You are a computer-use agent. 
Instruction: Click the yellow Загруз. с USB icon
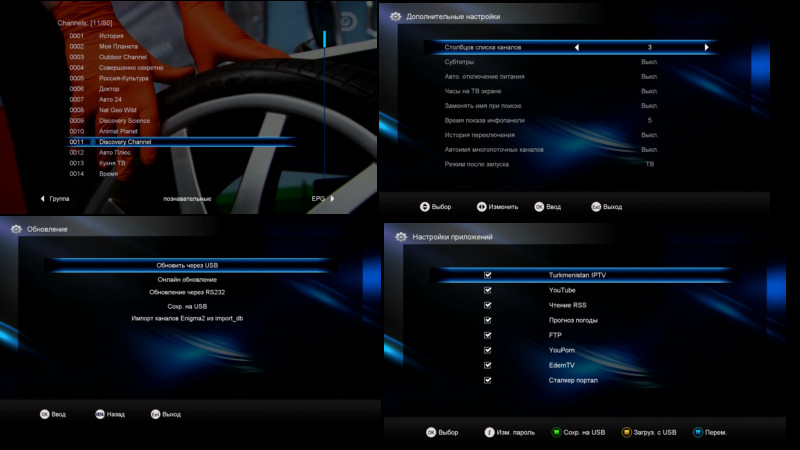click(626, 432)
